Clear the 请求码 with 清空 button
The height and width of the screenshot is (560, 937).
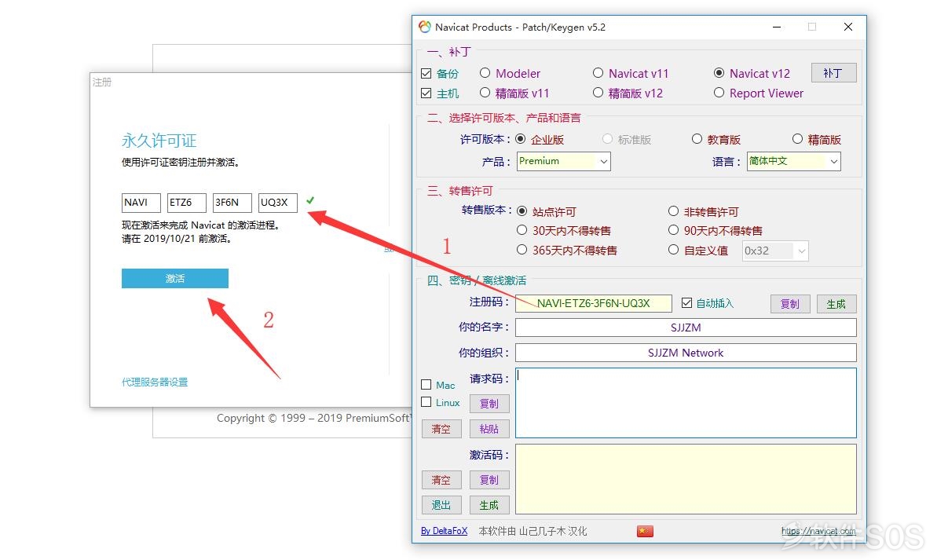click(441, 429)
